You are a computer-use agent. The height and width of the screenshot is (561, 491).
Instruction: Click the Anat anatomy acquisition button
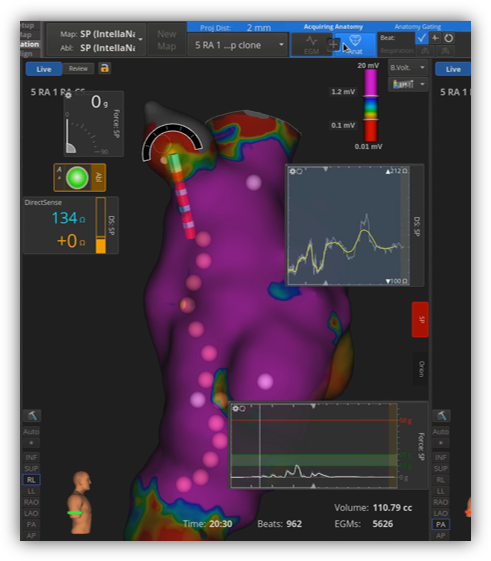(x=355, y=45)
